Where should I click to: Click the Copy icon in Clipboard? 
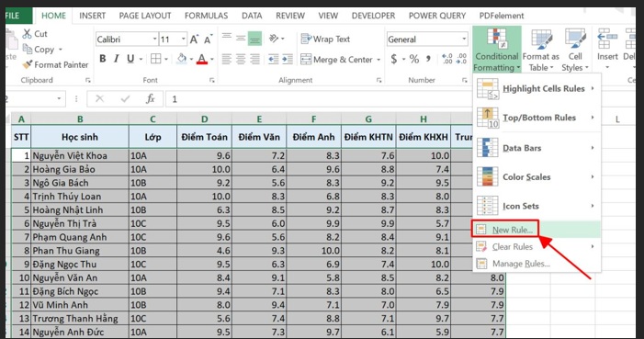point(28,49)
